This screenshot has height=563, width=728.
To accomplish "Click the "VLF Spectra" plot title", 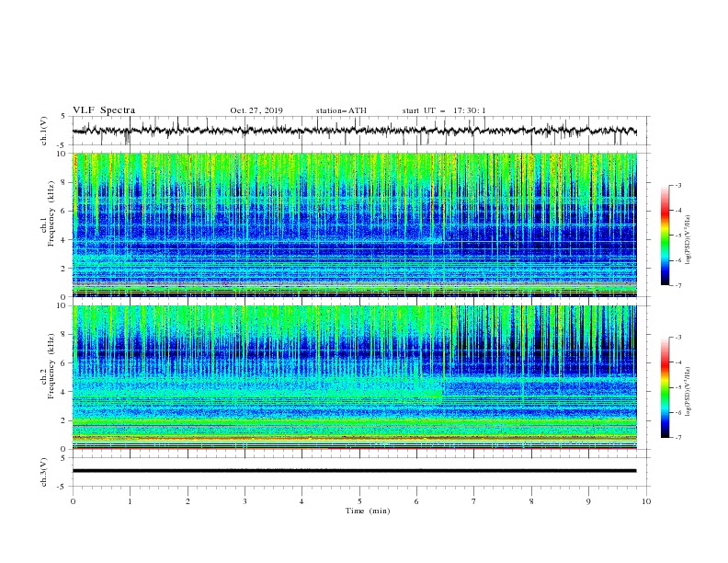I will coord(104,110).
